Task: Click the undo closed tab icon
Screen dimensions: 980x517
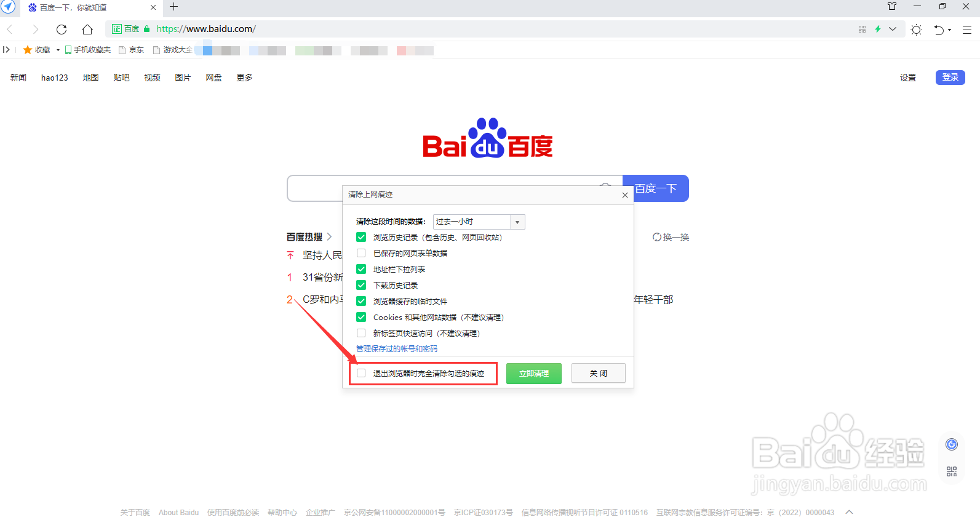Action: pos(939,30)
